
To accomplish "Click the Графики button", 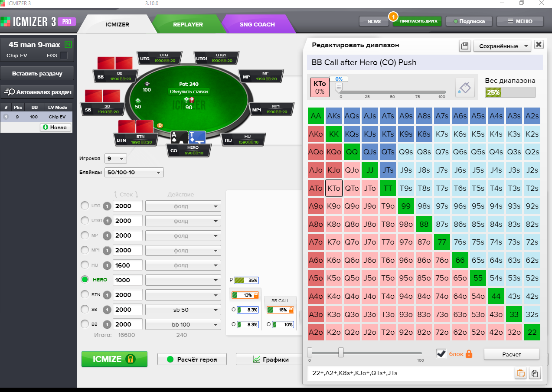I will (269, 359).
